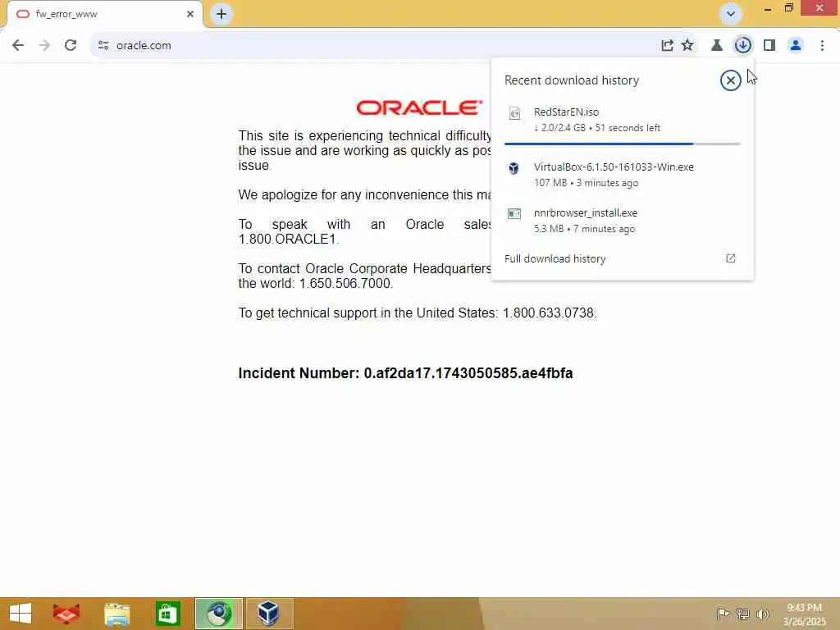Reload the oracle.com page
840x630 pixels.
(71, 46)
